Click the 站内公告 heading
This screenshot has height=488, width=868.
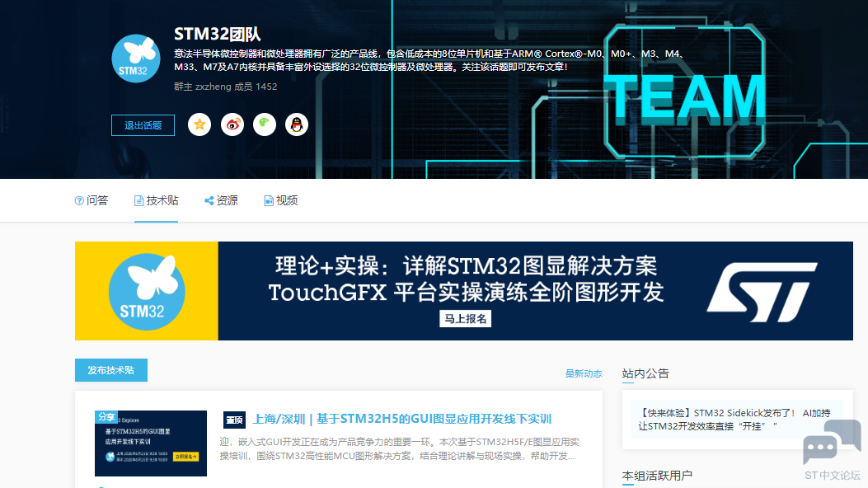click(645, 373)
